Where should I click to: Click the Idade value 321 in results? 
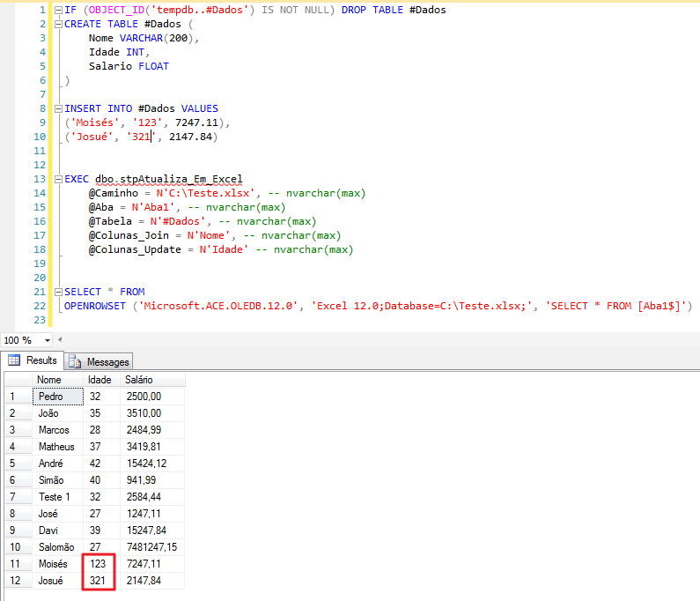coord(98,581)
